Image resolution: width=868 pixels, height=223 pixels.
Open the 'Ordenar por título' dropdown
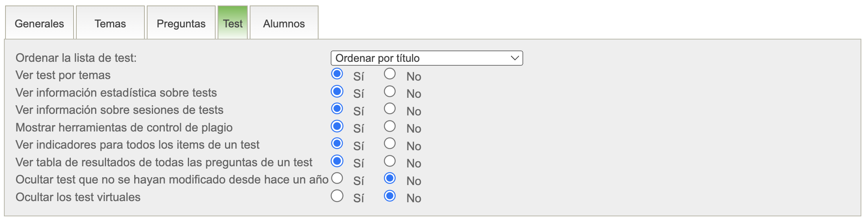(427, 58)
